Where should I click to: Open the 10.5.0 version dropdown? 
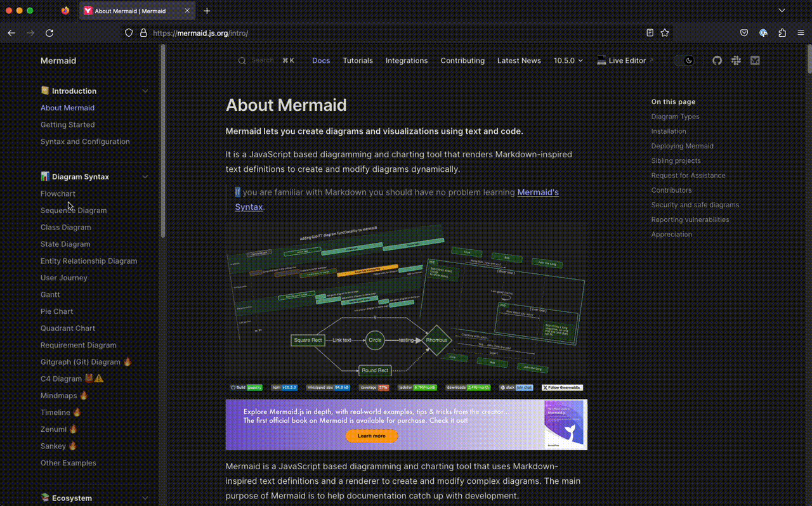[x=568, y=60]
